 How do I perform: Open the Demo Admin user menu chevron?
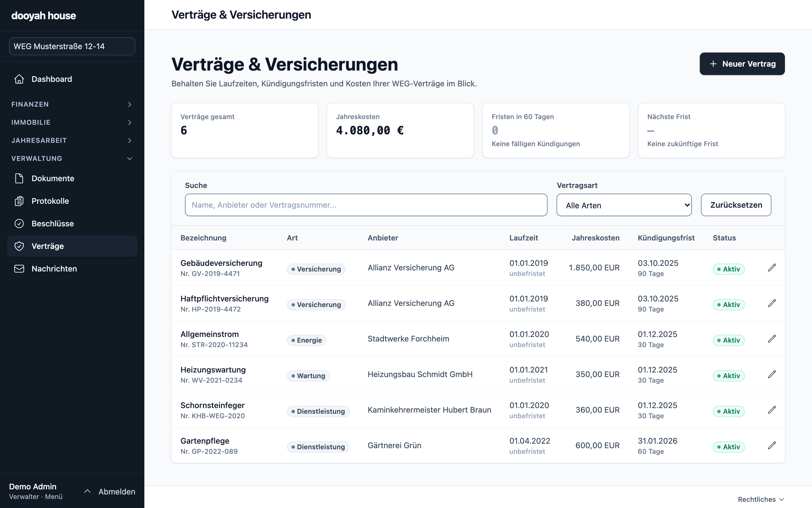pyautogui.click(x=87, y=492)
